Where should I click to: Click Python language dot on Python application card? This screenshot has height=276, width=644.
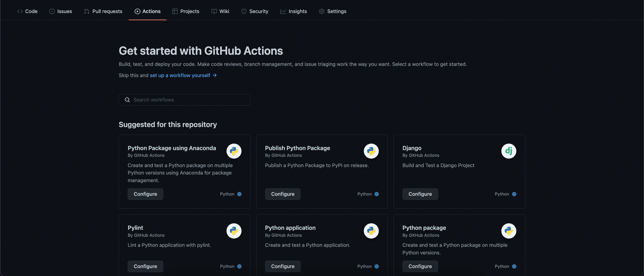(377, 266)
